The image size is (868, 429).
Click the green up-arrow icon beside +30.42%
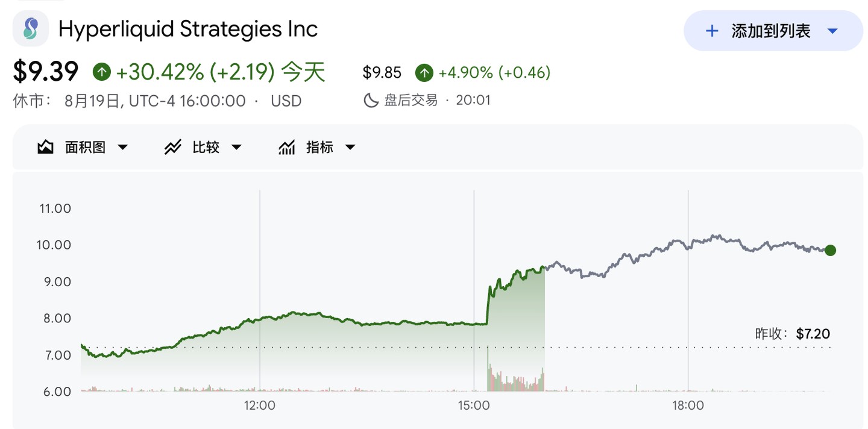click(x=102, y=73)
